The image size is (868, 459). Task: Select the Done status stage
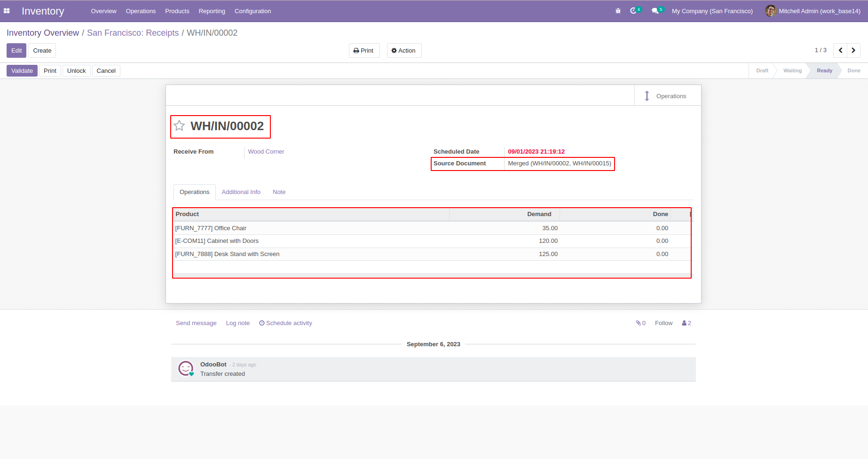tap(853, 71)
